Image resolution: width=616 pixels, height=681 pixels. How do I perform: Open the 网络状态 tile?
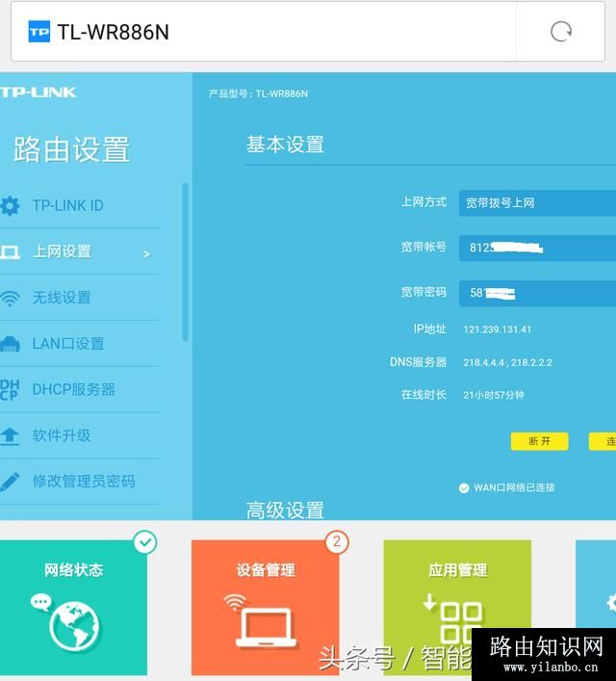[x=73, y=608]
